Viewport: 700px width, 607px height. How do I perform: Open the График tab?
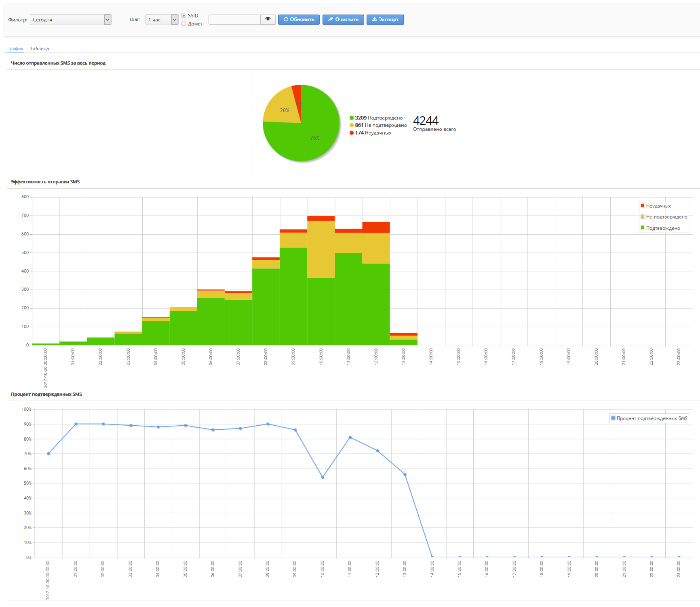[x=15, y=48]
